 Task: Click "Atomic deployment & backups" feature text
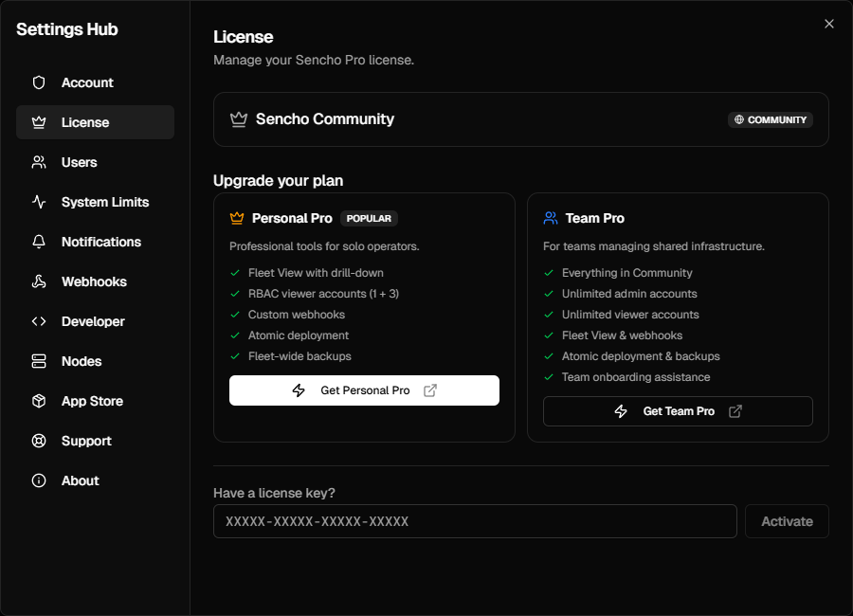click(641, 356)
